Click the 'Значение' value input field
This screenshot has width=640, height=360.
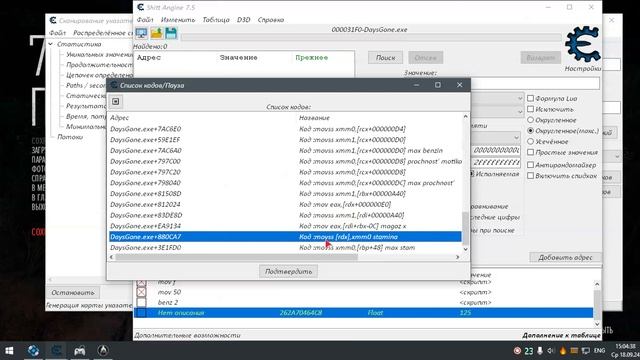point(535,83)
